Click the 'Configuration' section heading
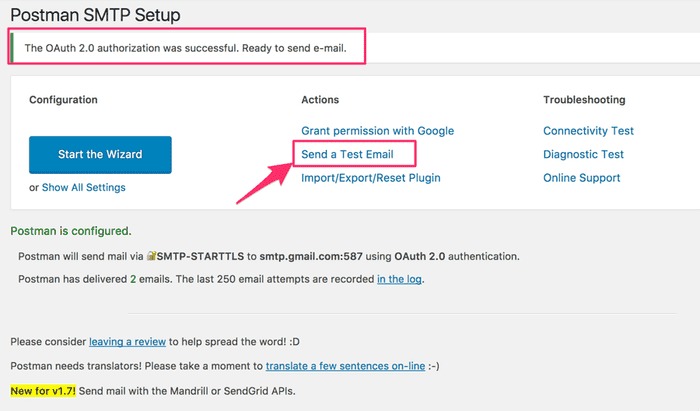This screenshot has height=411, width=700. coord(63,100)
